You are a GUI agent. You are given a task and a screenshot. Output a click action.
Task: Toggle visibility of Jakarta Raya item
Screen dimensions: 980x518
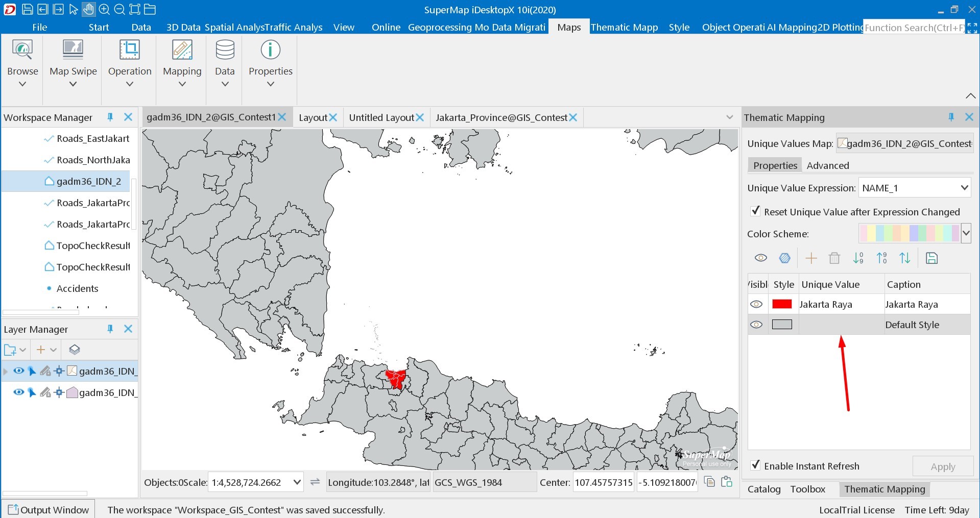click(x=756, y=304)
